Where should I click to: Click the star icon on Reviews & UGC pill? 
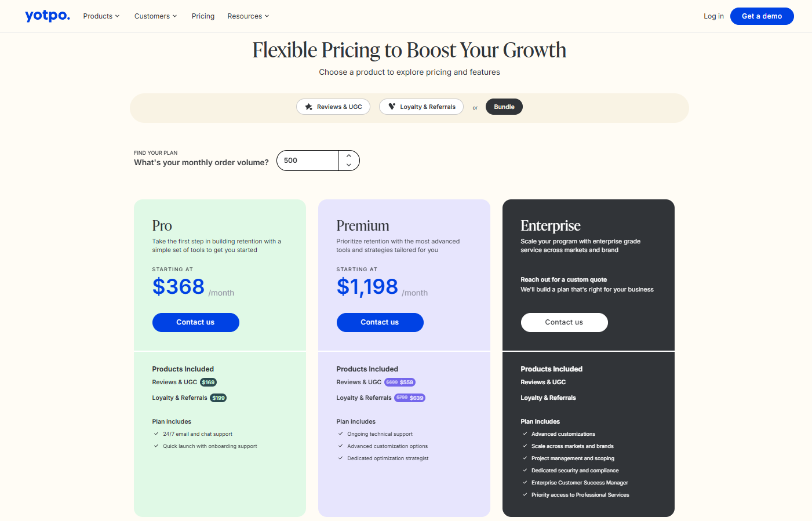point(307,107)
